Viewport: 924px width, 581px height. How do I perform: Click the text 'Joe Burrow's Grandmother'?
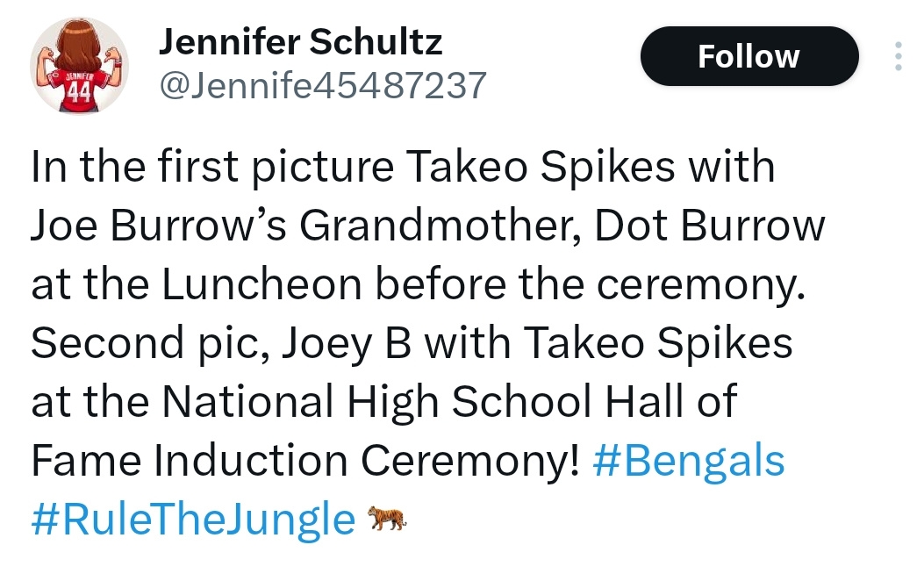[306, 226]
